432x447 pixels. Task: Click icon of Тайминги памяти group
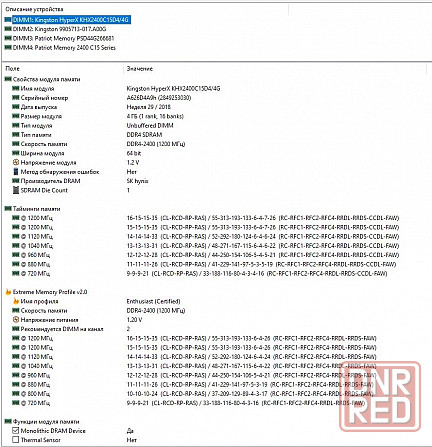[8, 209]
